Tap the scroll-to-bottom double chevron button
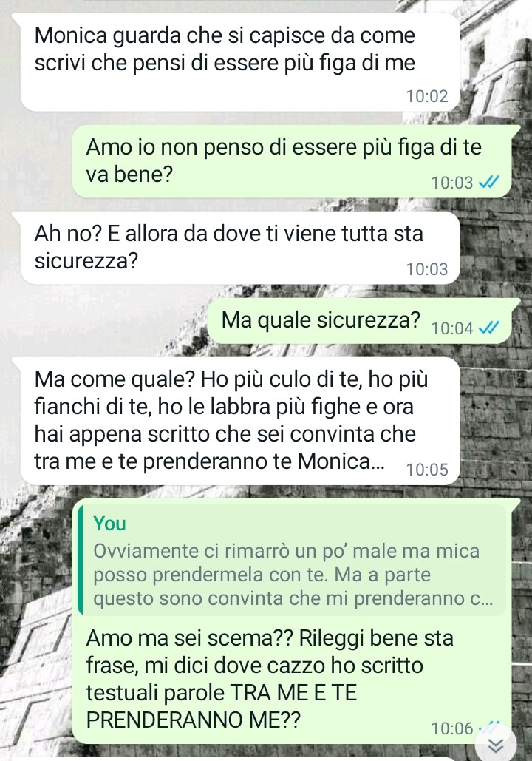532x761 pixels. coord(494,743)
